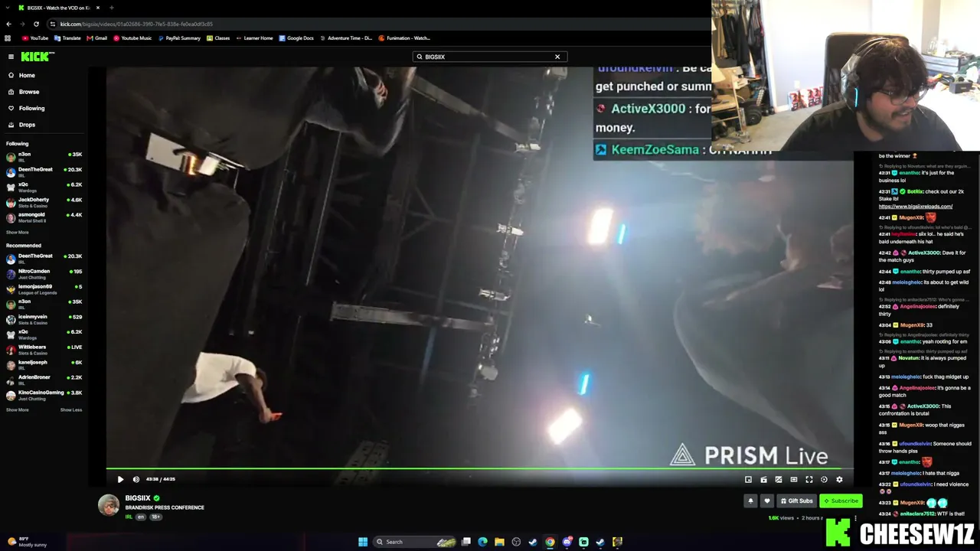Open picture-in-picture mini player
Viewport: 980px width, 551px height.
(x=748, y=479)
